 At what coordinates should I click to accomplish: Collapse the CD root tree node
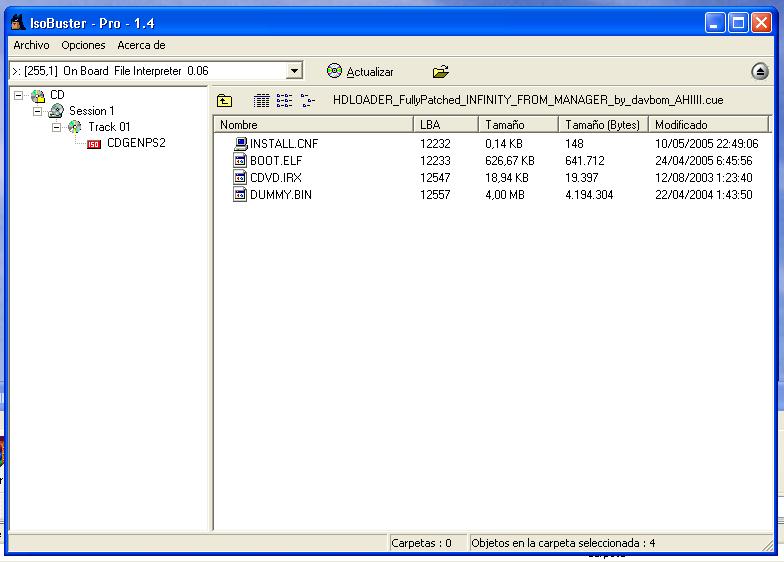tap(19, 96)
